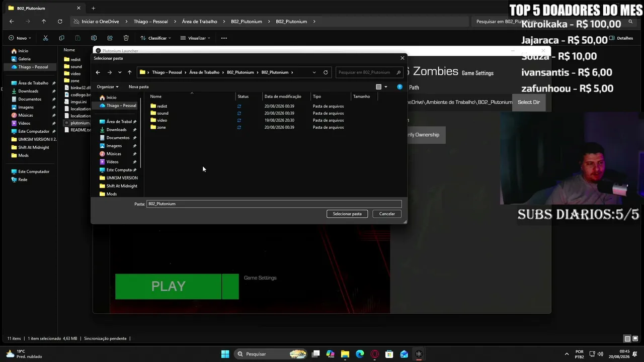Open the Visualizar view dropdown in File Explorer
Image resolution: width=644 pixels, height=362 pixels.
click(195, 38)
